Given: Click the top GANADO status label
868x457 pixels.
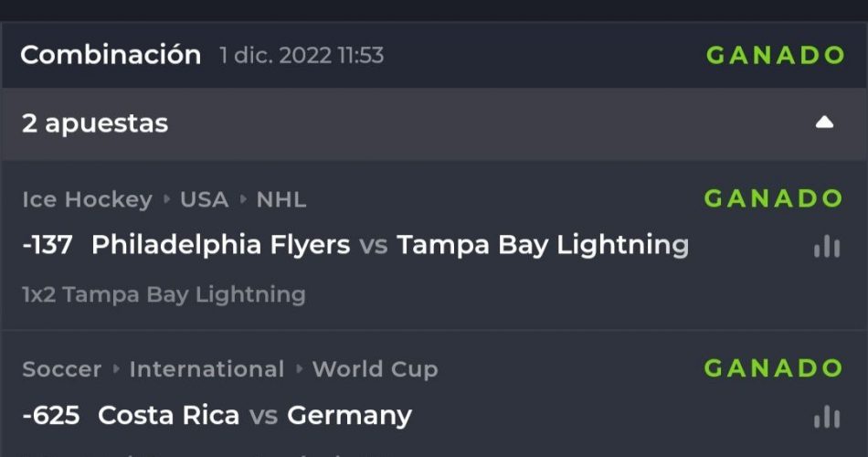Looking at the screenshot, I should [776, 55].
